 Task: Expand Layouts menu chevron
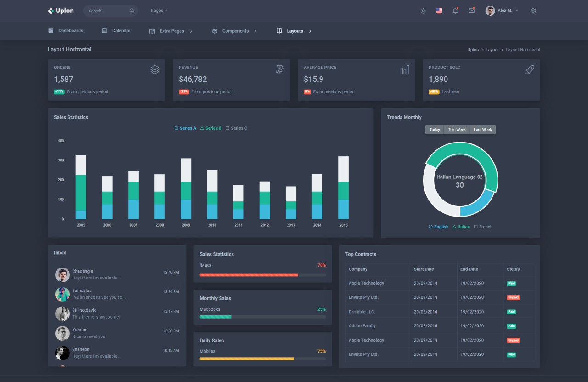click(310, 31)
